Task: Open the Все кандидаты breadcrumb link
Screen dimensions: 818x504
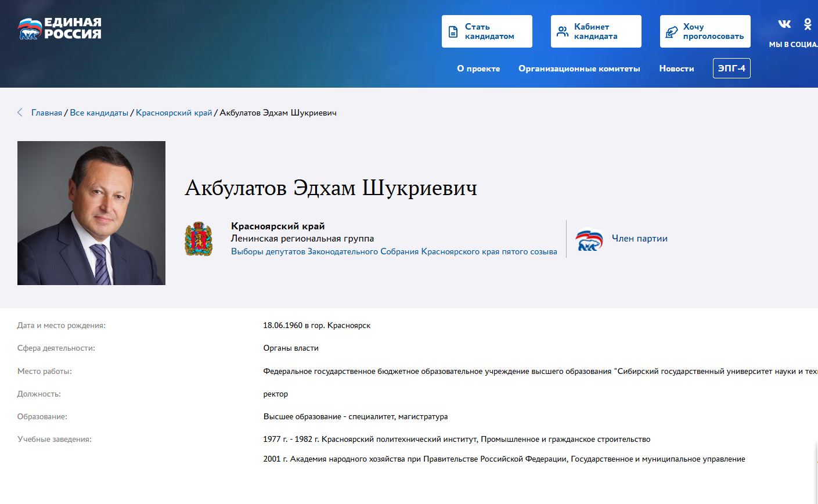Action: (99, 113)
